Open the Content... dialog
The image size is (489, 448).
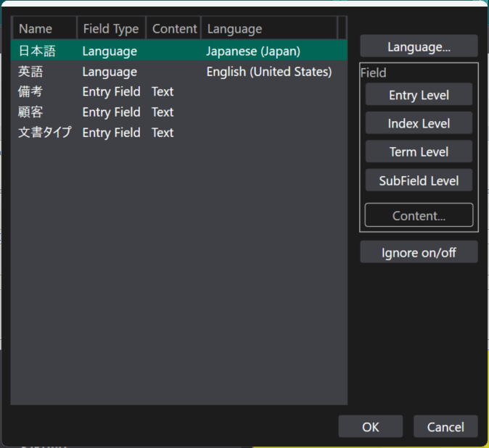(419, 215)
